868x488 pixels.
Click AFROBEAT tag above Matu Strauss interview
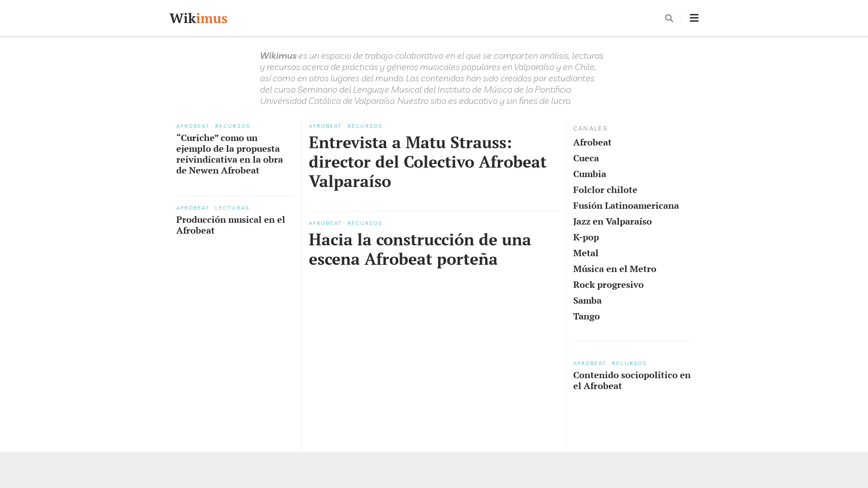[325, 126]
